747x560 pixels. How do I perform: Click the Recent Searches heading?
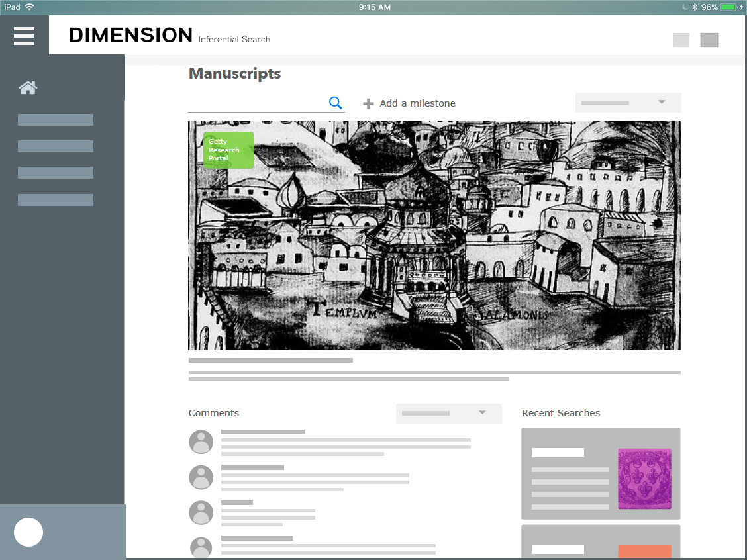pos(561,413)
